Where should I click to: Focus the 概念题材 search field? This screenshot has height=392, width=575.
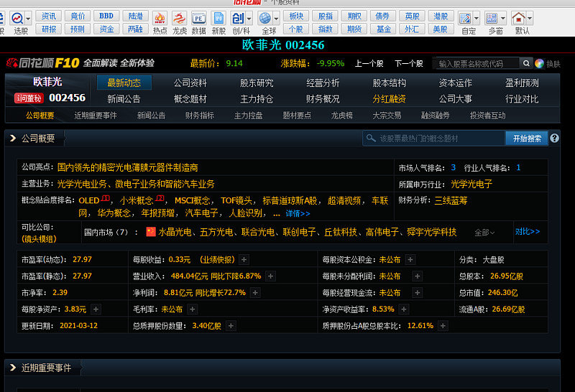click(434, 139)
